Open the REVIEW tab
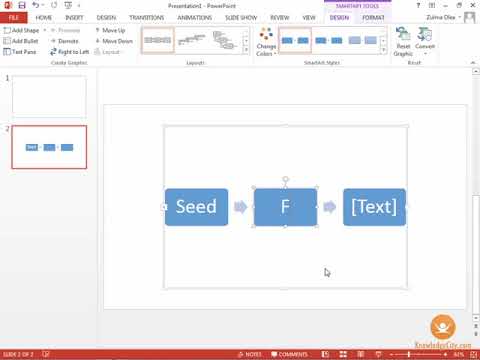Image resolution: width=480 pixels, height=360 pixels. pyautogui.click(x=280, y=18)
